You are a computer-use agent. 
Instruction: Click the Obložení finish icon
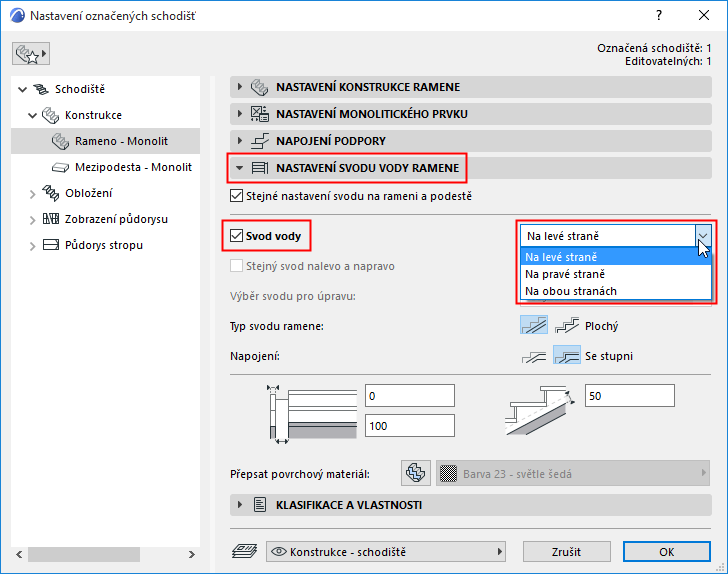click(51, 193)
